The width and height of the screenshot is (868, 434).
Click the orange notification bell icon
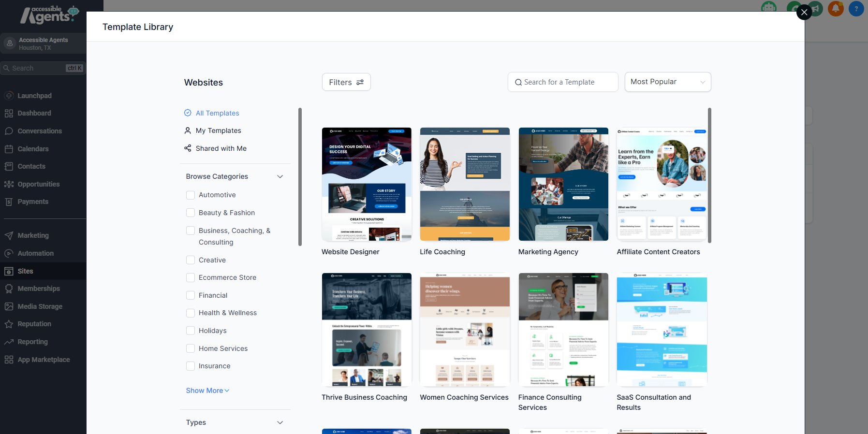click(x=836, y=8)
